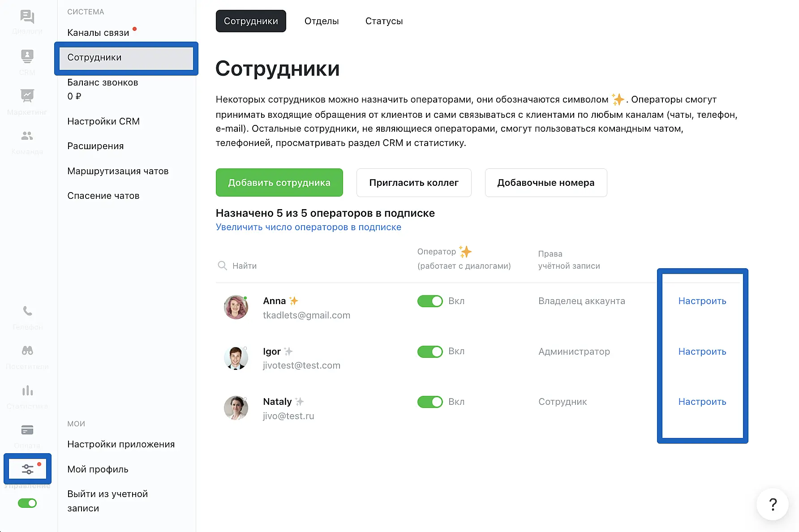Switch to the Статусы tab

pyautogui.click(x=384, y=21)
